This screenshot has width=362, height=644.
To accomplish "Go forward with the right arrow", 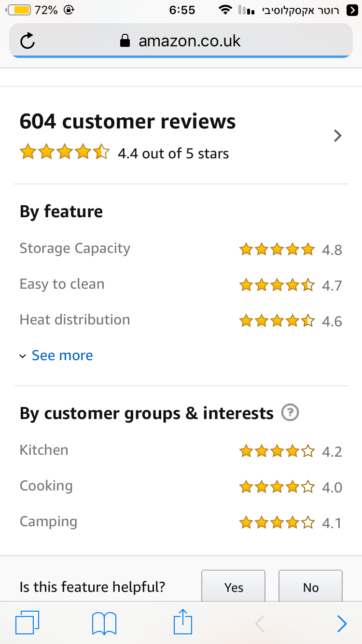I will tap(342, 624).
